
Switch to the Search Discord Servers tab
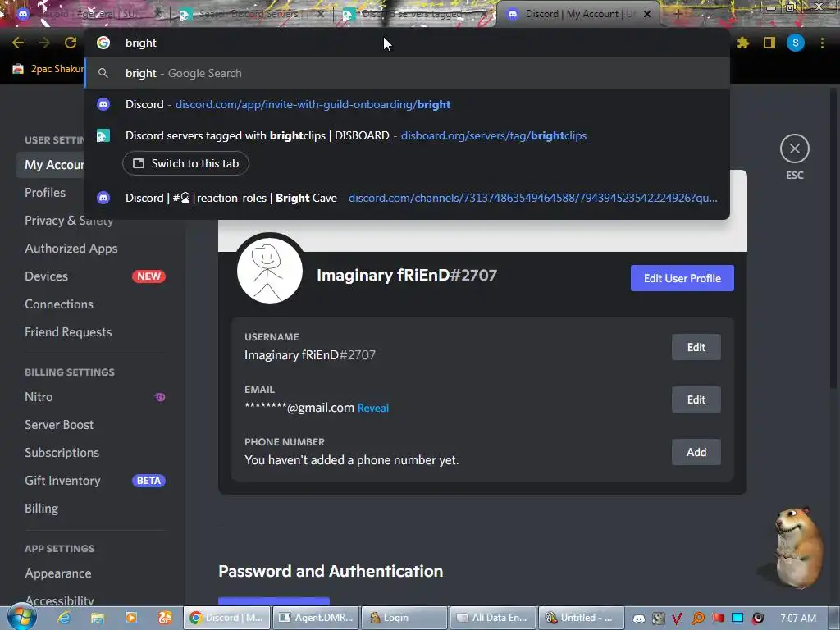tap(252, 14)
